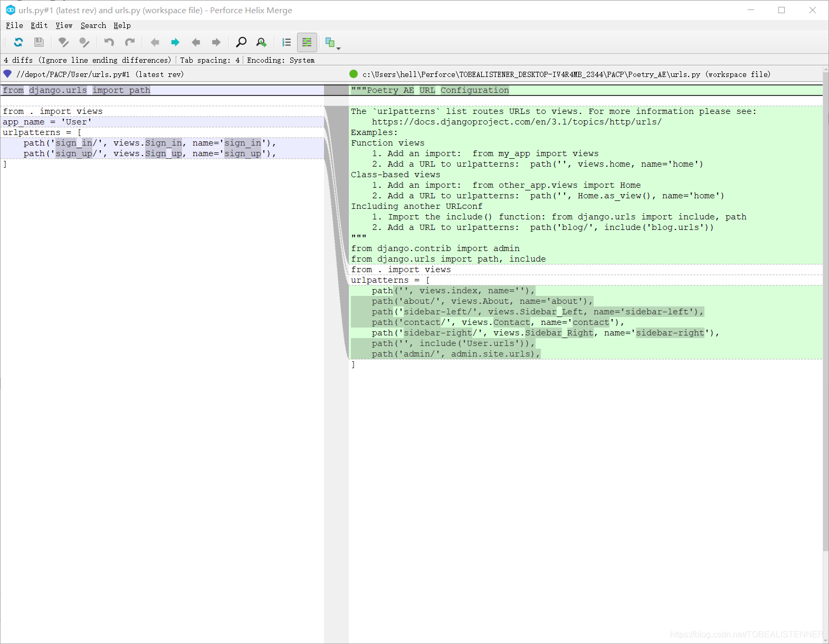Click the Save floppy disk icon
This screenshot has width=829, height=644.
coord(39,42)
